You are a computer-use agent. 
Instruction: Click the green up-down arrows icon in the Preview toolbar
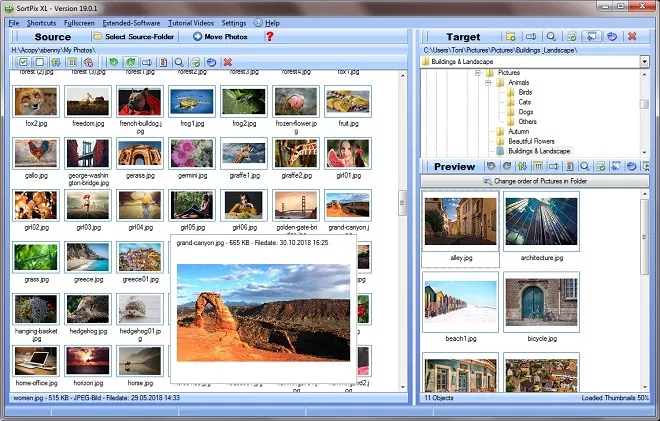523,166
